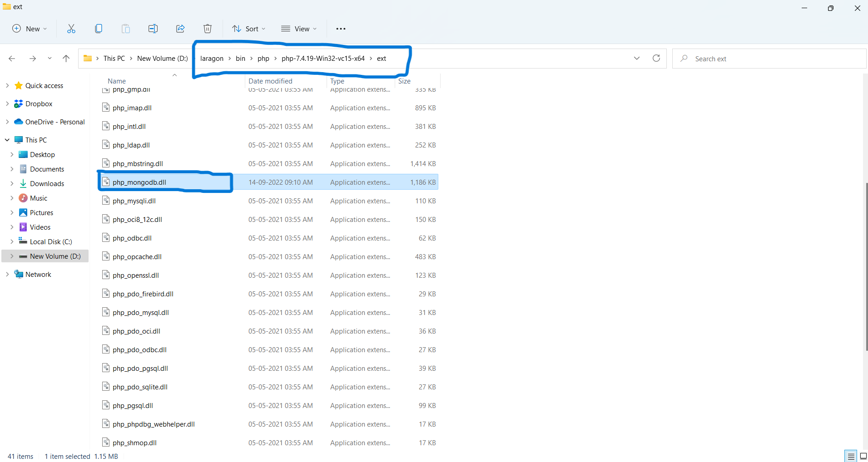
Task: Select Desktop in navigation pane
Action: pos(42,154)
